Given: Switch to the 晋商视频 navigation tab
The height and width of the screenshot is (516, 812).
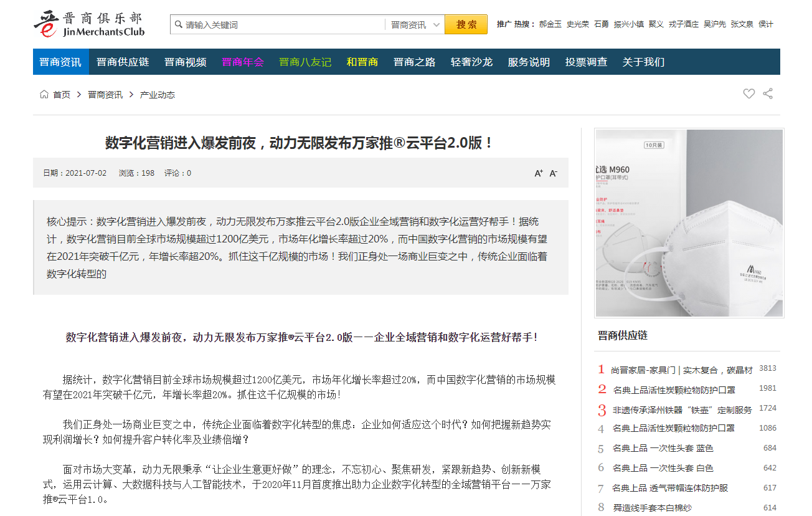Looking at the screenshot, I should pyautogui.click(x=185, y=62).
